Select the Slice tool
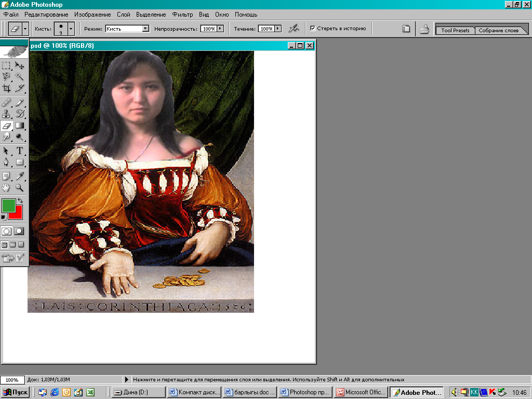 click(x=20, y=88)
